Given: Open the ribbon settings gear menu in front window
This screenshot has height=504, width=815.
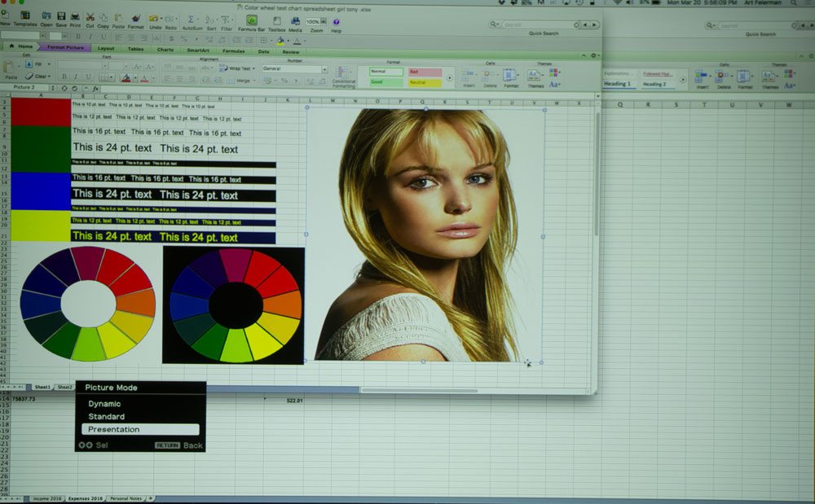Looking at the screenshot, I should (593, 55).
